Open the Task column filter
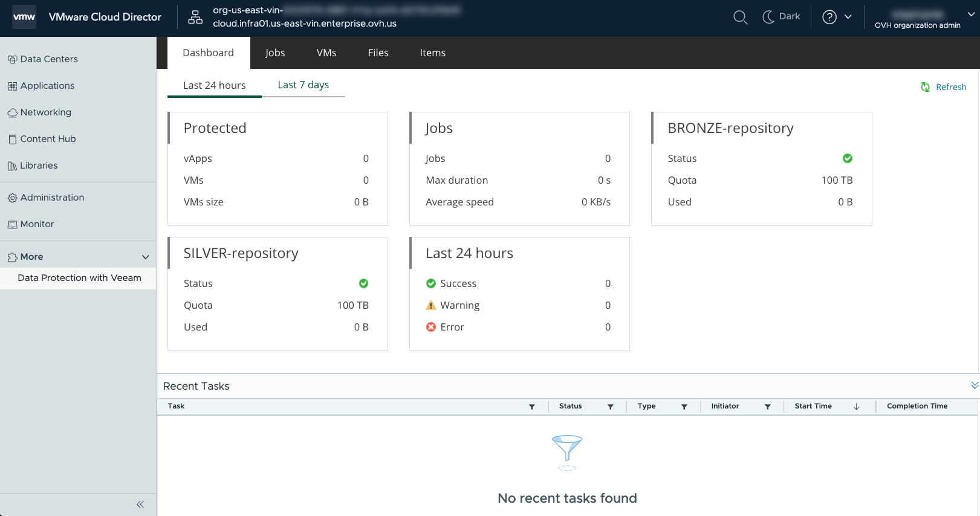 point(532,407)
